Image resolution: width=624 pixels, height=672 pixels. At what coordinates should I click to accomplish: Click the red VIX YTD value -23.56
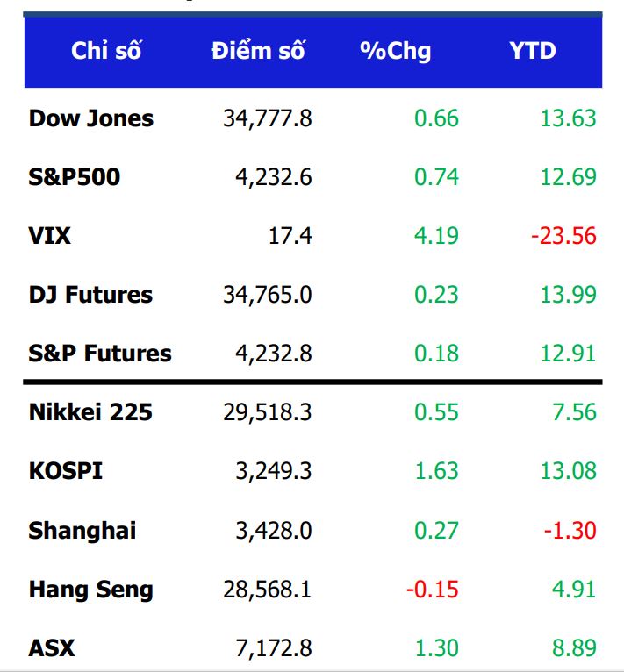(x=563, y=236)
